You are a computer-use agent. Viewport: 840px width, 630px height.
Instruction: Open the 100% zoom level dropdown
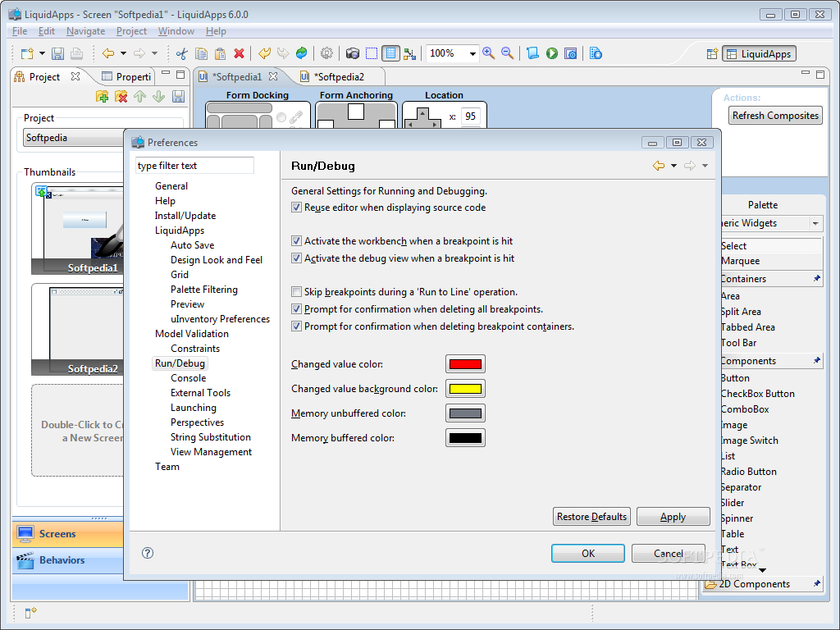point(472,53)
